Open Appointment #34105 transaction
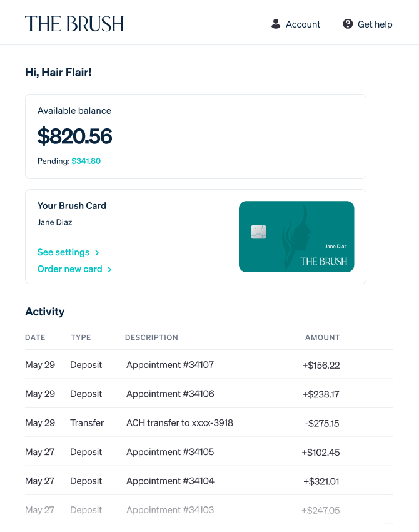Image resolution: width=419 pixels, height=532 pixels. click(x=170, y=452)
